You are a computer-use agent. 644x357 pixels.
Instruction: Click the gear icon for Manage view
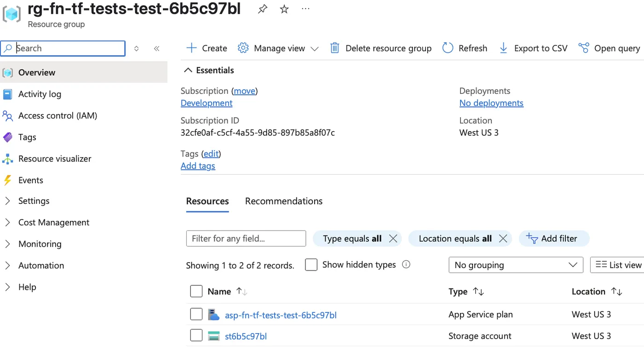[x=243, y=48]
